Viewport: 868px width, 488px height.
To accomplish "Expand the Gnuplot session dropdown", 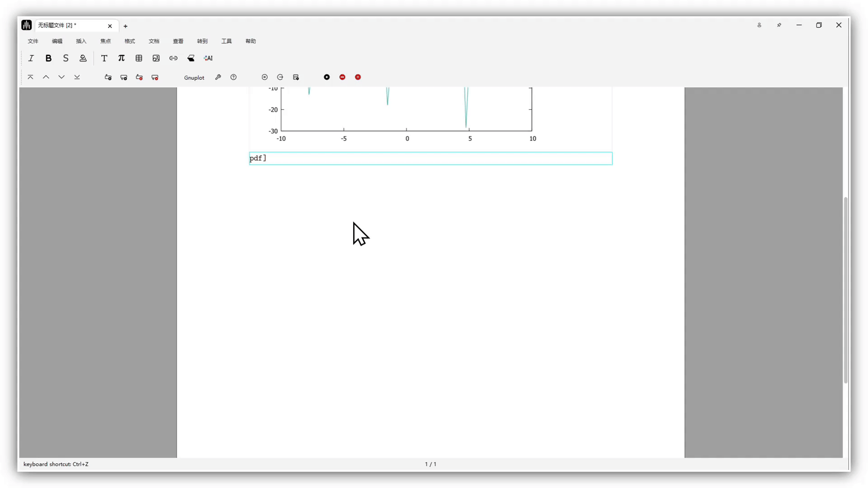I will [194, 78].
